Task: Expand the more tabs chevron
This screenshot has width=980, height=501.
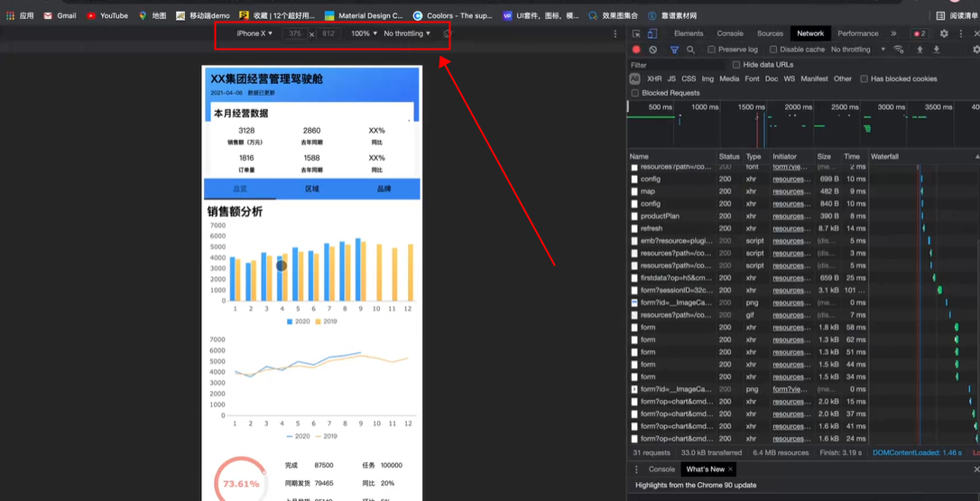Action: click(893, 33)
